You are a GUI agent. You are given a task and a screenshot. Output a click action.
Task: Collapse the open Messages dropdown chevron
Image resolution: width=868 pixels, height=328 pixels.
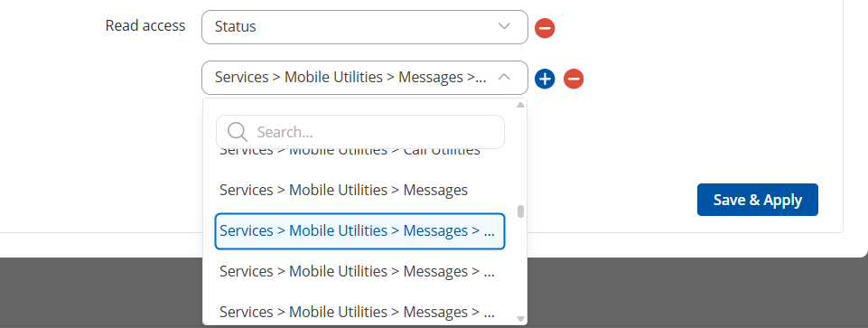504,77
